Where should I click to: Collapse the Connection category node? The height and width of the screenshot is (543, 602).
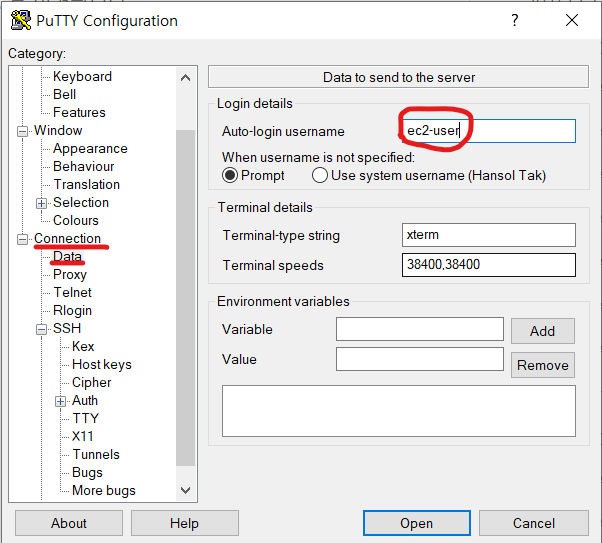point(23,240)
